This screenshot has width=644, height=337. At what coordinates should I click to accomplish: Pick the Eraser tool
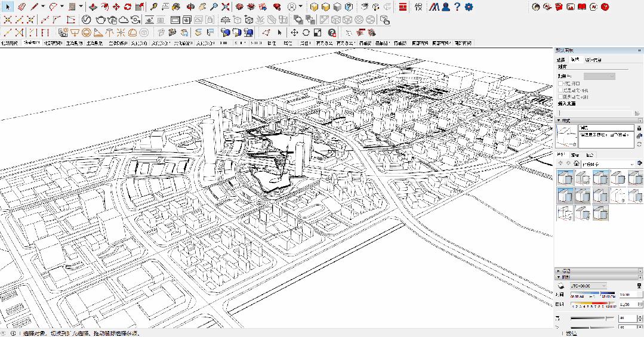[21, 7]
